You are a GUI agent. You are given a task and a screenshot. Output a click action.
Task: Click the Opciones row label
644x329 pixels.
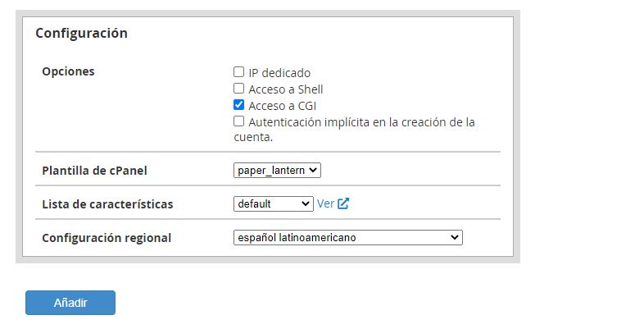68,71
